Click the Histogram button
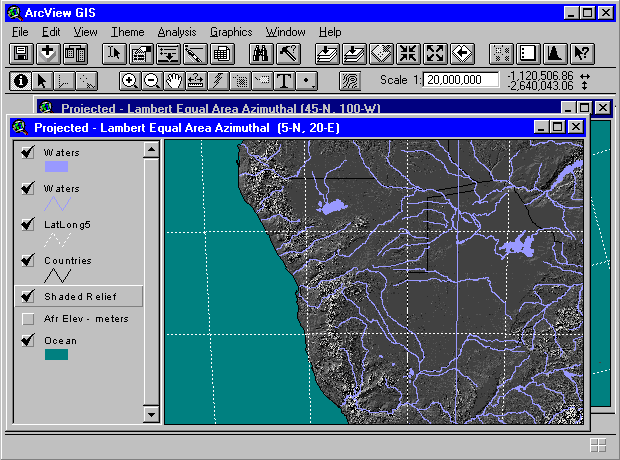 [x=555, y=54]
